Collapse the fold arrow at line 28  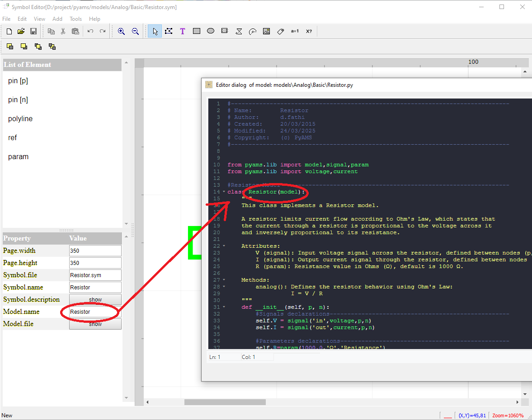tap(224, 287)
